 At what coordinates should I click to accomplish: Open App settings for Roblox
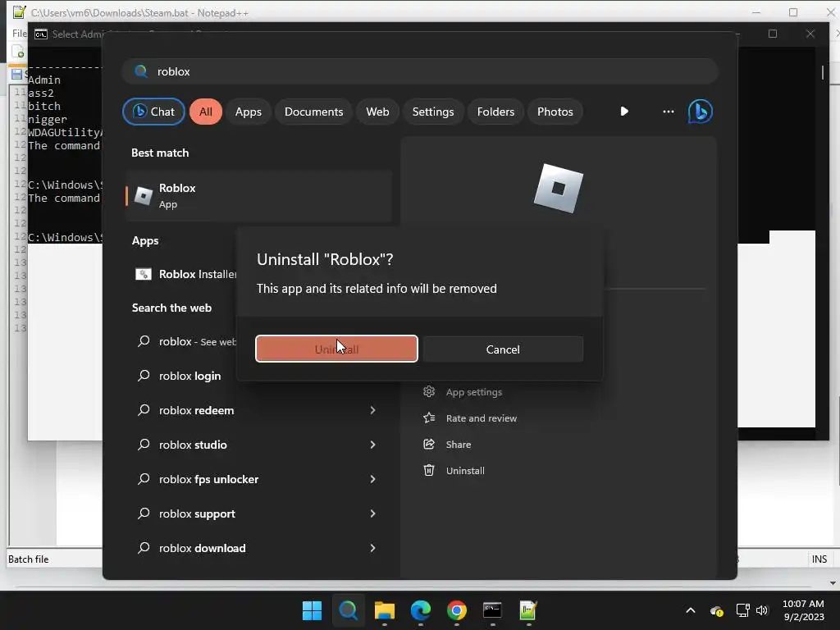pos(474,392)
